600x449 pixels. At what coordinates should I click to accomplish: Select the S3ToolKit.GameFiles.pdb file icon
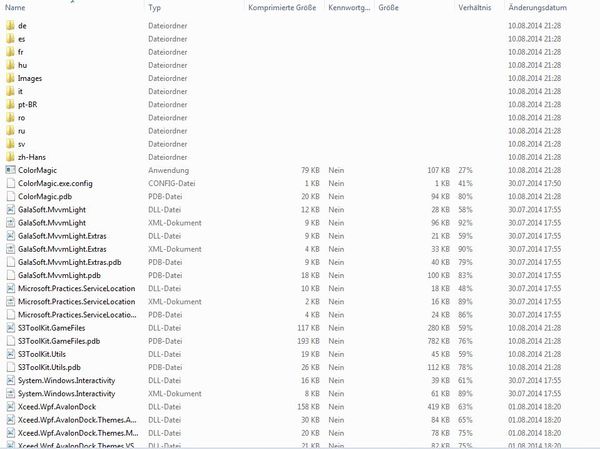pyautogui.click(x=10, y=341)
